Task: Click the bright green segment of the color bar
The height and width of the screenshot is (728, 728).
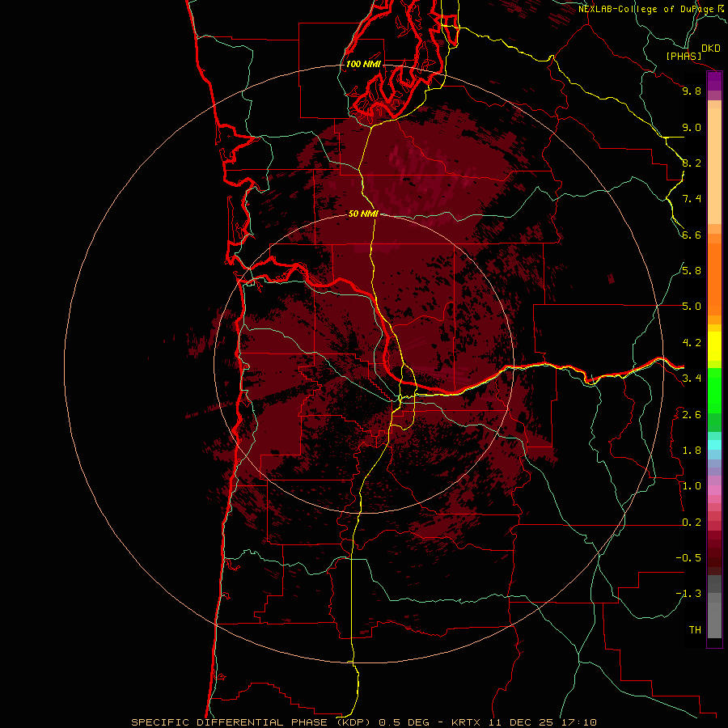Action: (714, 391)
